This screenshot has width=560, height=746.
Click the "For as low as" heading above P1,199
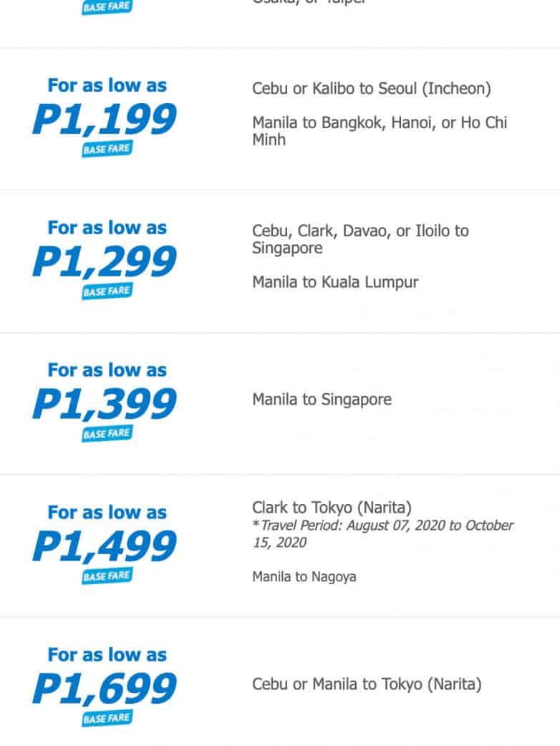pyautogui.click(x=107, y=85)
